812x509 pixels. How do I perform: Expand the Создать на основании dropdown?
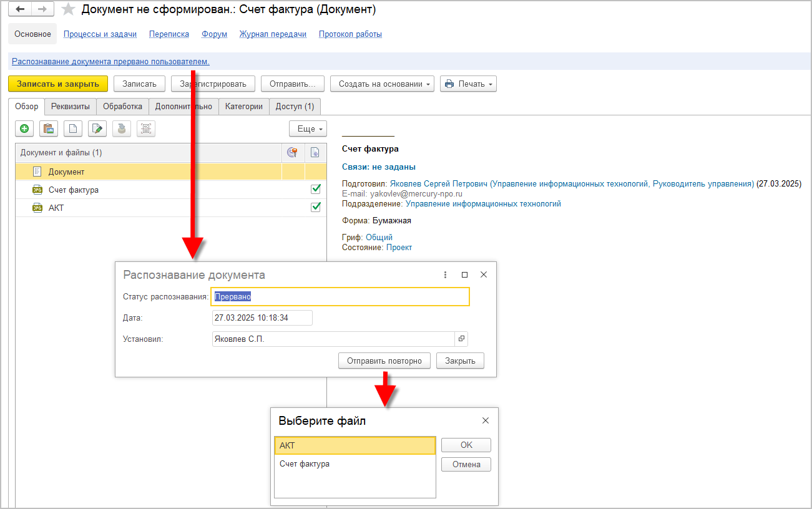[382, 84]
